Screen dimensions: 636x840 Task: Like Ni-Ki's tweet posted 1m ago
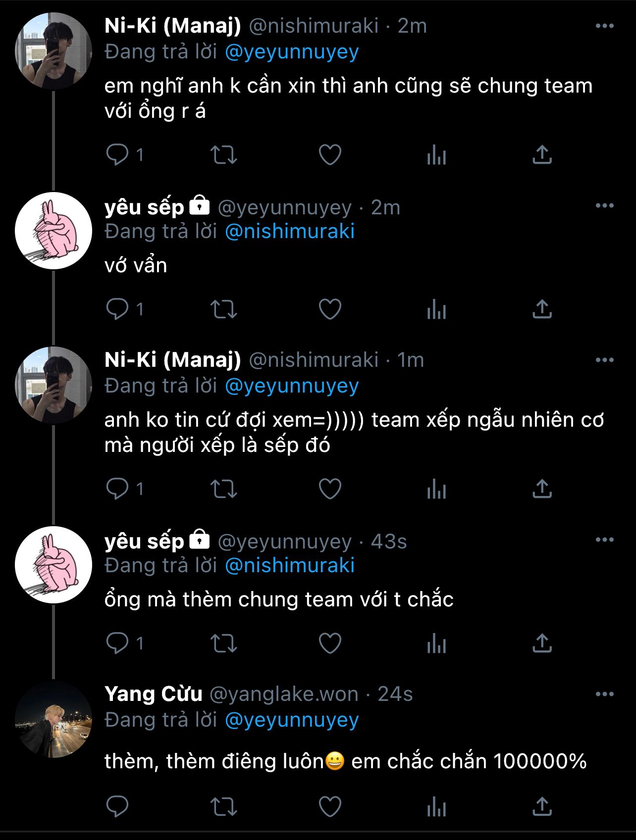click(330, 489)
